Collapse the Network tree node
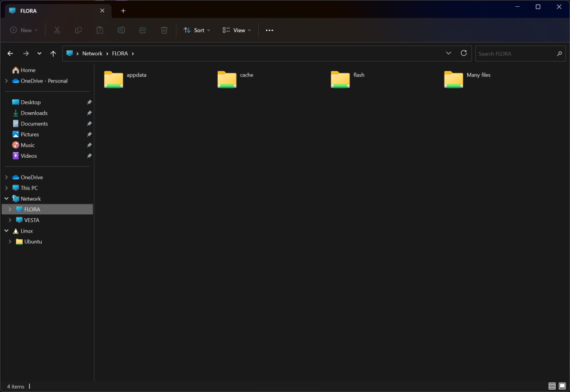570x392 pixels. tap(6, 199)
